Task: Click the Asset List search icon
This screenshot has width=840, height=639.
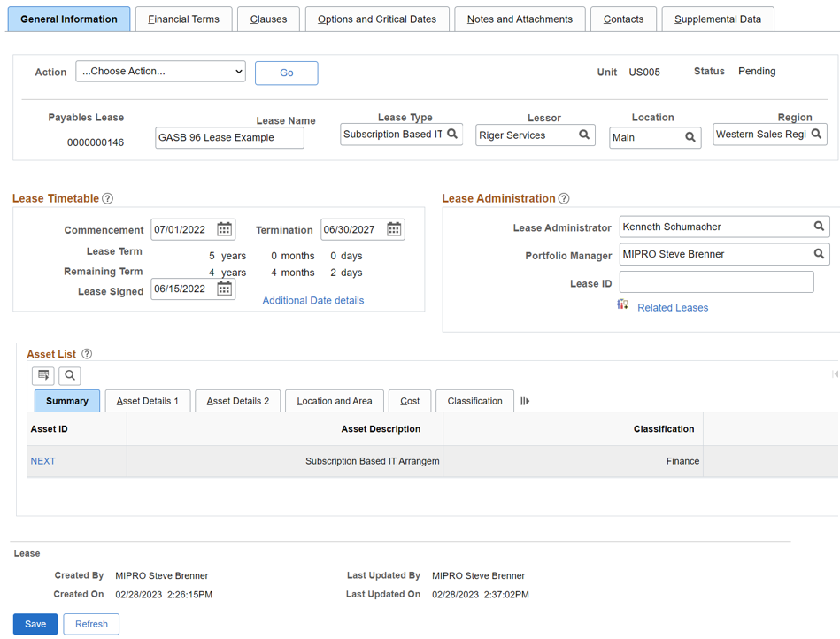Action: pyautogui.click(x=70, y=375)
